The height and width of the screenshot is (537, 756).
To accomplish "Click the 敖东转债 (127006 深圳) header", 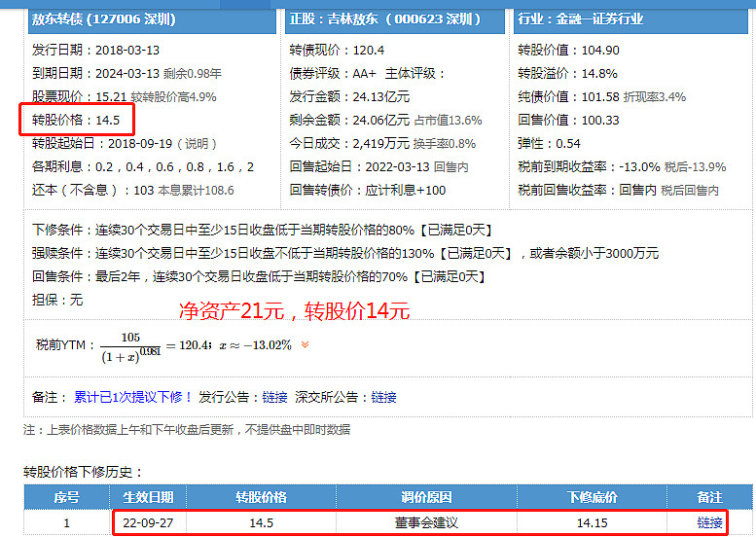I will pyautogui.click(x=153, y=19).
